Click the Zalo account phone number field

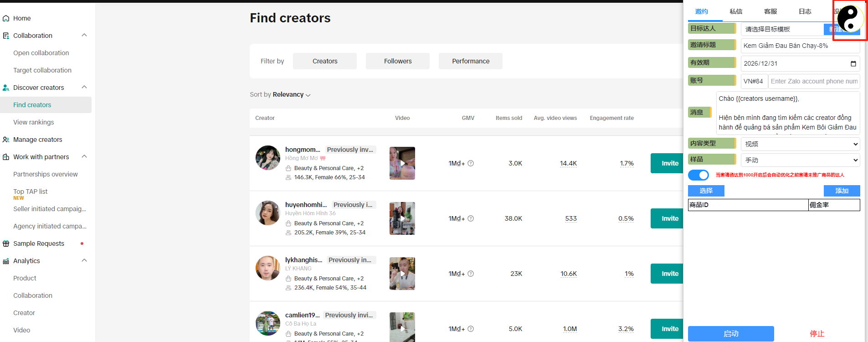tap(813, 81)
